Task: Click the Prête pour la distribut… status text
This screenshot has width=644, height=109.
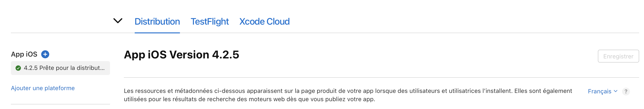Action: [72, 68]
